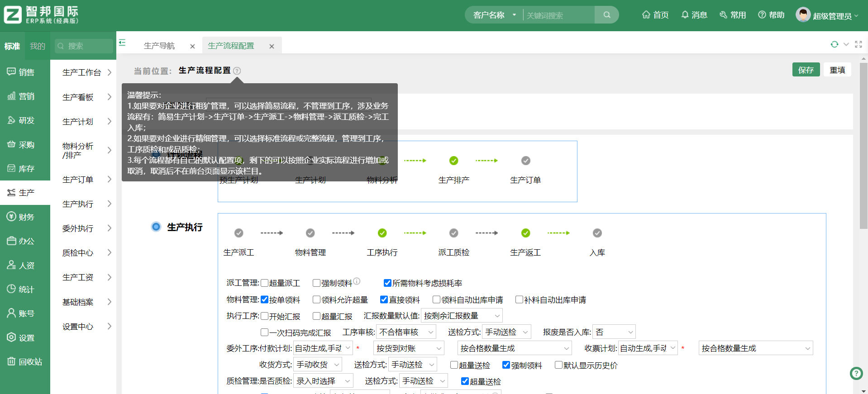Close the 生产导航 tab

(x=192, y=46)
